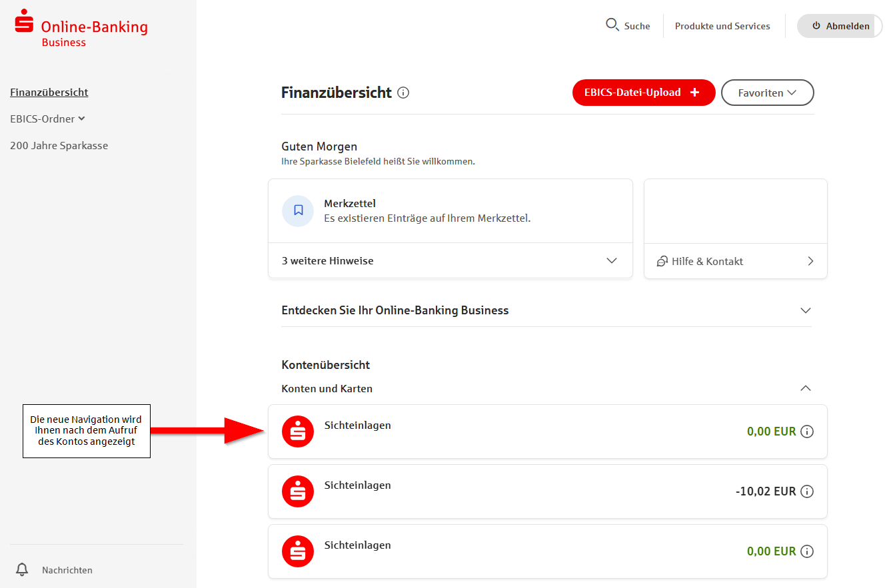This screenshot has height=588, width=889.
Task: Click the Merkzettel bookmark icon
Action: 298,210
